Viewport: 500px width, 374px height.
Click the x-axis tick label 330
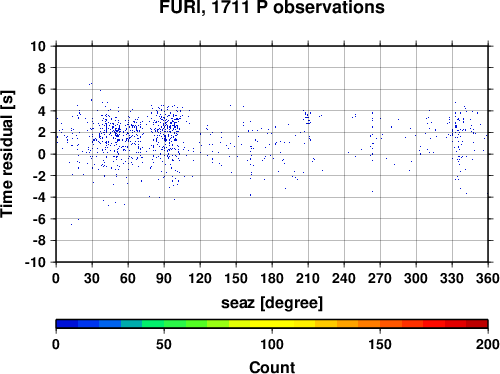[452, 278]
